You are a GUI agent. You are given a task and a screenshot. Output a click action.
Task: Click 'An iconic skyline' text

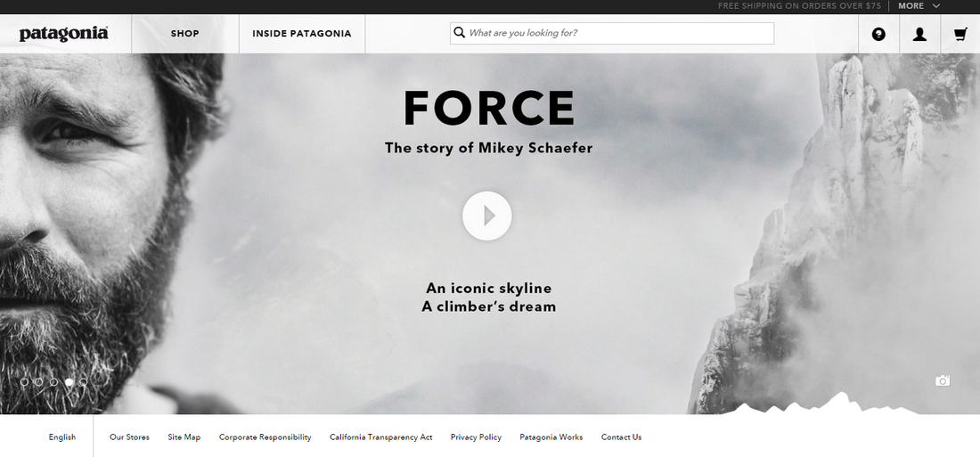pyautogui.click(x=489, y=289)
